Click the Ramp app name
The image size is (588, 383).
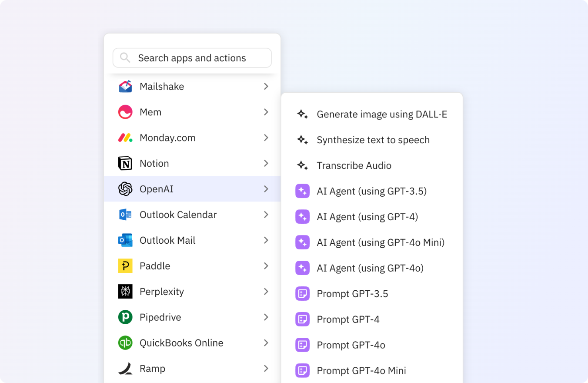coord(152,369)
